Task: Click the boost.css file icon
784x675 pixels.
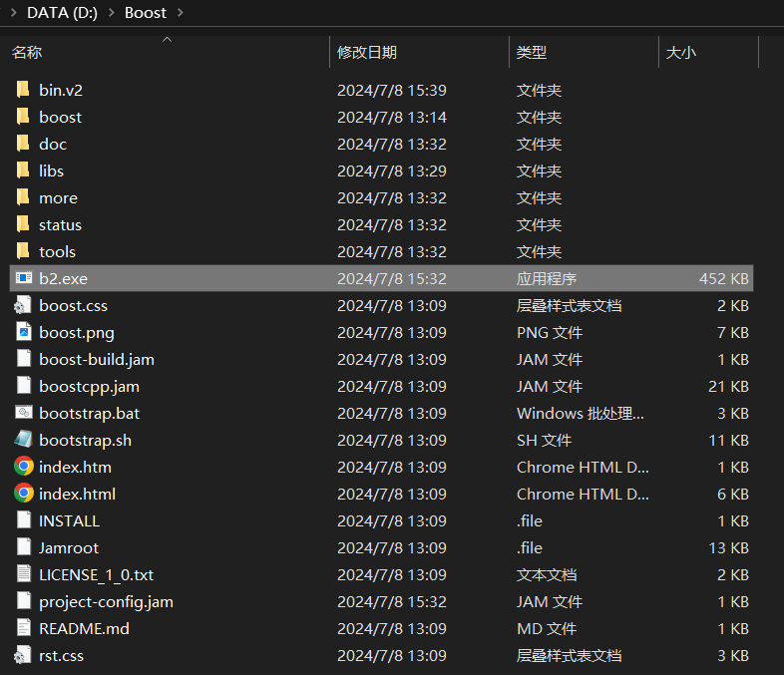Action: point(23,305)
